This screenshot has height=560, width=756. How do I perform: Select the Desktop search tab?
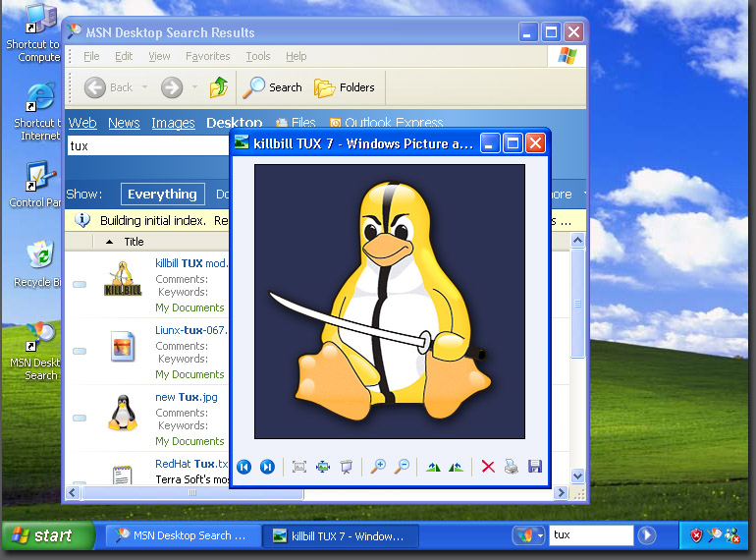pos(235,122)
